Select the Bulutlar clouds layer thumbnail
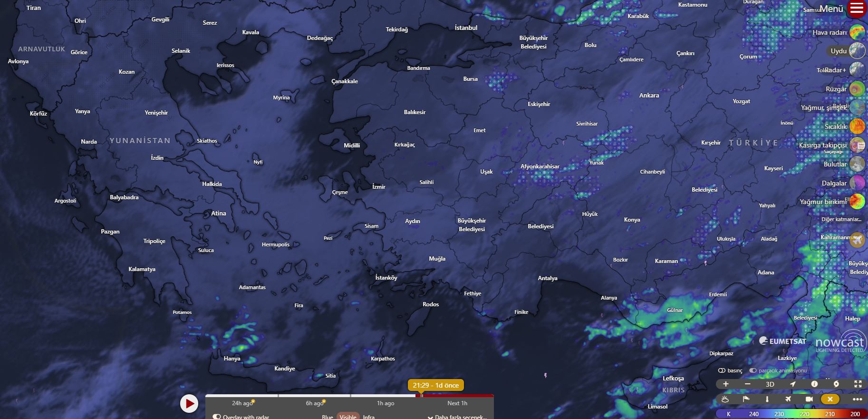868x419 pixels. pos(857,164)
